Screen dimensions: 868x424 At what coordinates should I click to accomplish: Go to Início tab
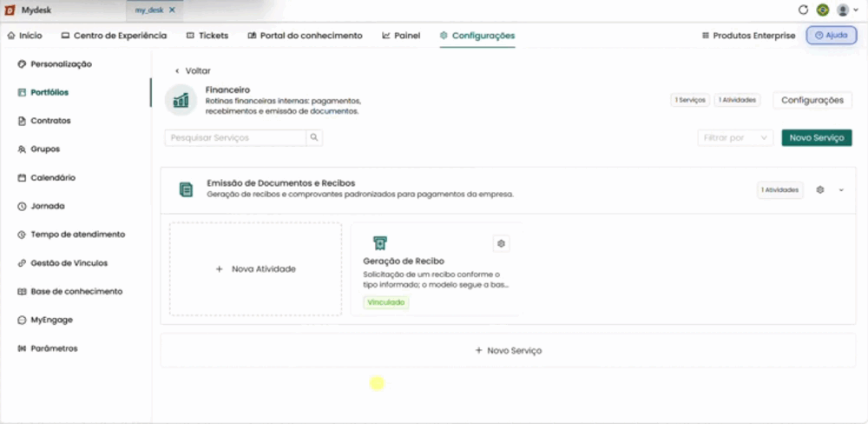coord(25,36)
